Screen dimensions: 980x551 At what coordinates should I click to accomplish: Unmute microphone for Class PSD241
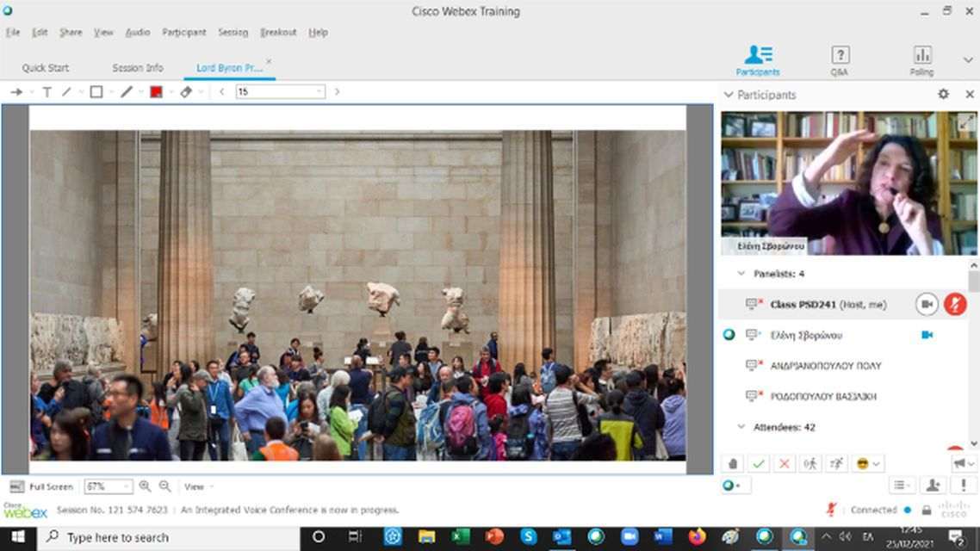pos(954,304)
